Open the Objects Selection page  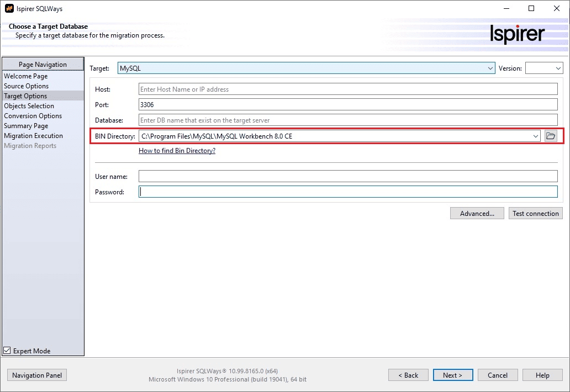[x=29, y=105]
